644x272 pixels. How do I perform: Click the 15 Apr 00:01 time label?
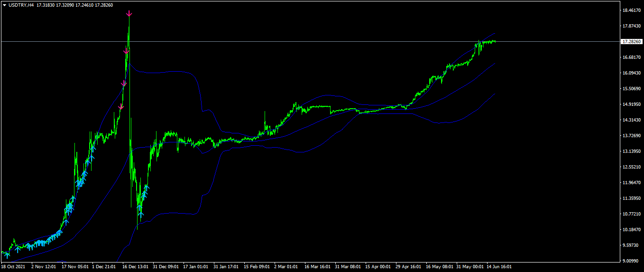pos(378,267)
